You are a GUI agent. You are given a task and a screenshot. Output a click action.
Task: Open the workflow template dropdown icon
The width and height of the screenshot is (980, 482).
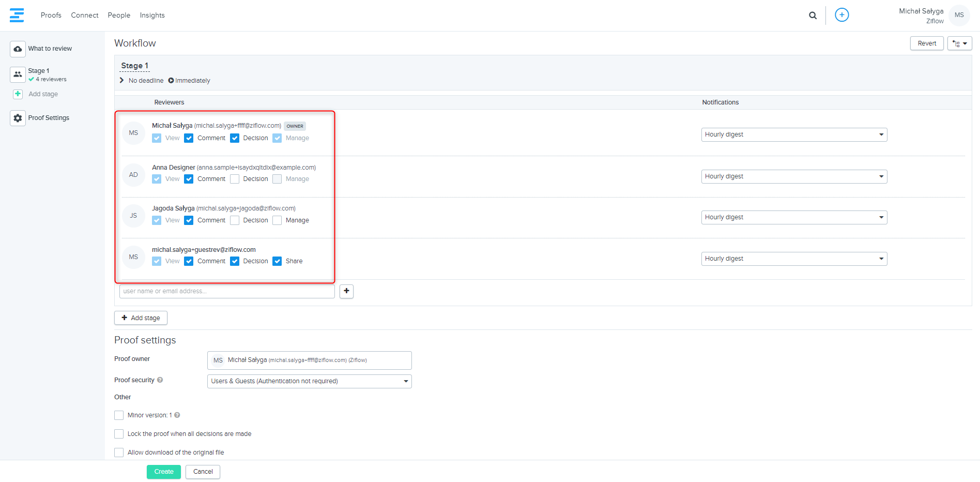click(x=959, y=43)
